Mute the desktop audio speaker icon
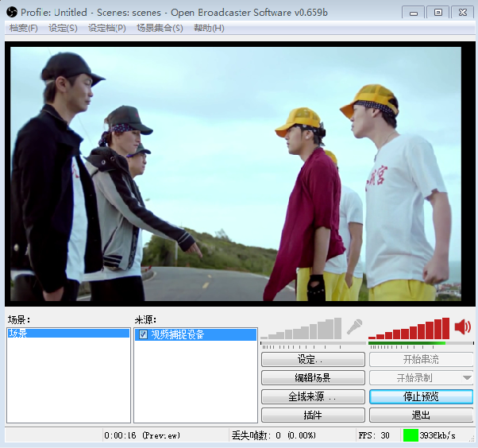The width and height of the screenshot is (478, 448). [x=463, y=327]
